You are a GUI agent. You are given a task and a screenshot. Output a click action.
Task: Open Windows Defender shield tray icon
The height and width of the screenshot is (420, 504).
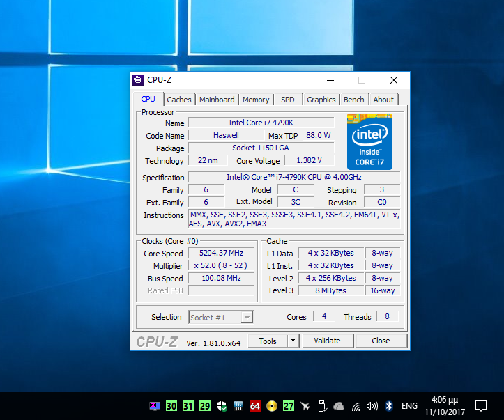222,406
